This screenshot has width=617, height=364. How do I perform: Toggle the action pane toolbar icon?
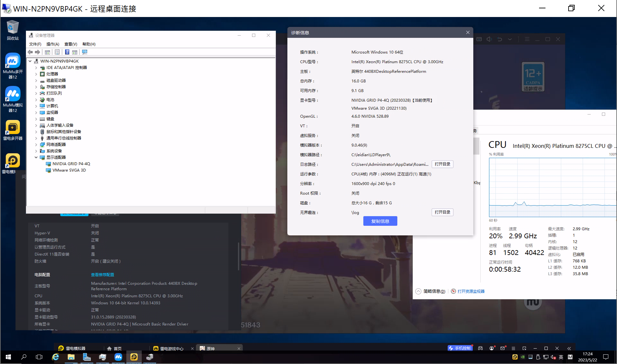75,52
